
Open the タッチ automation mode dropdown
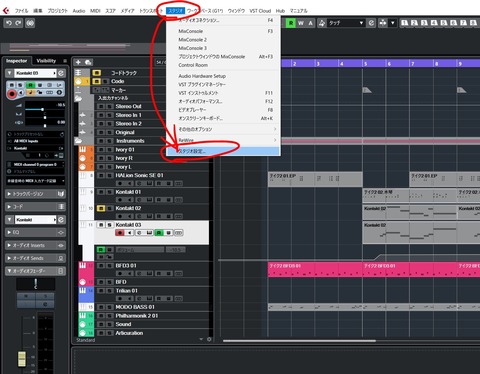[361, 23]
